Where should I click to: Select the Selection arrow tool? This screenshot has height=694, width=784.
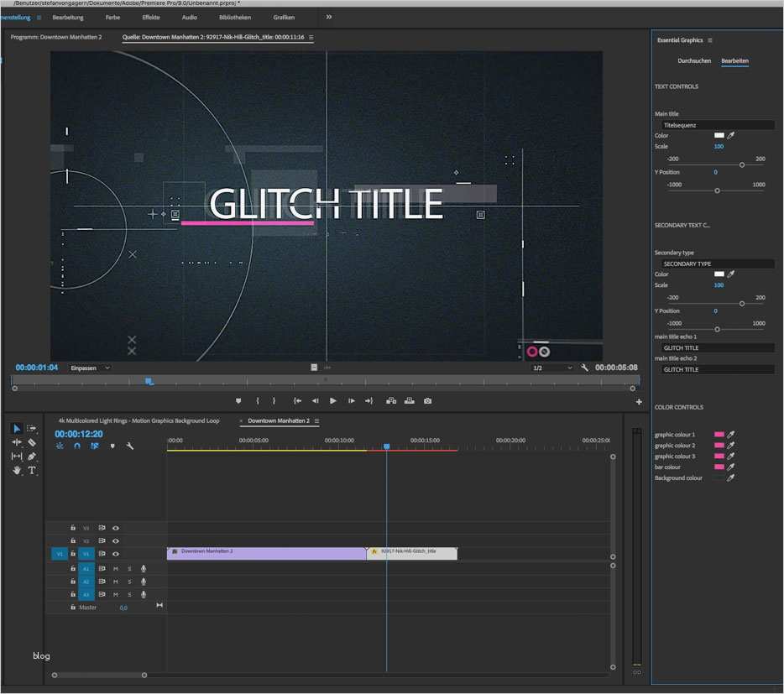(x=17, y=429)
